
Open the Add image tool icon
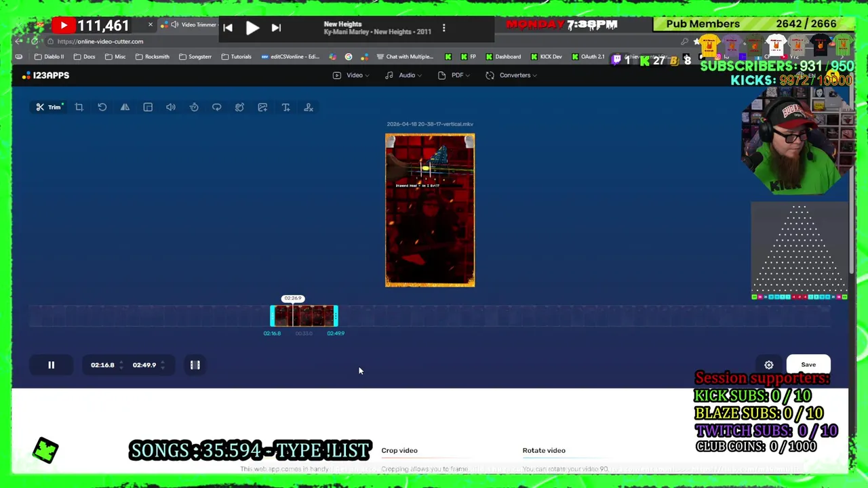(262, 107)
